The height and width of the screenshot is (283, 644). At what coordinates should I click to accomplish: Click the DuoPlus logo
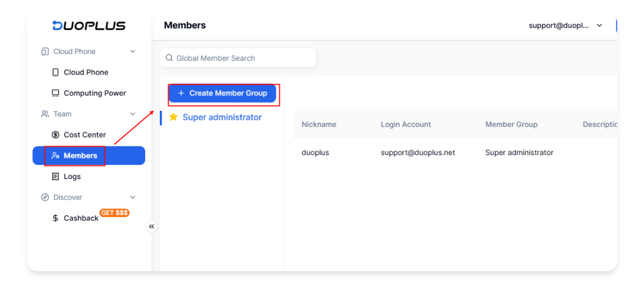[89, 26]
